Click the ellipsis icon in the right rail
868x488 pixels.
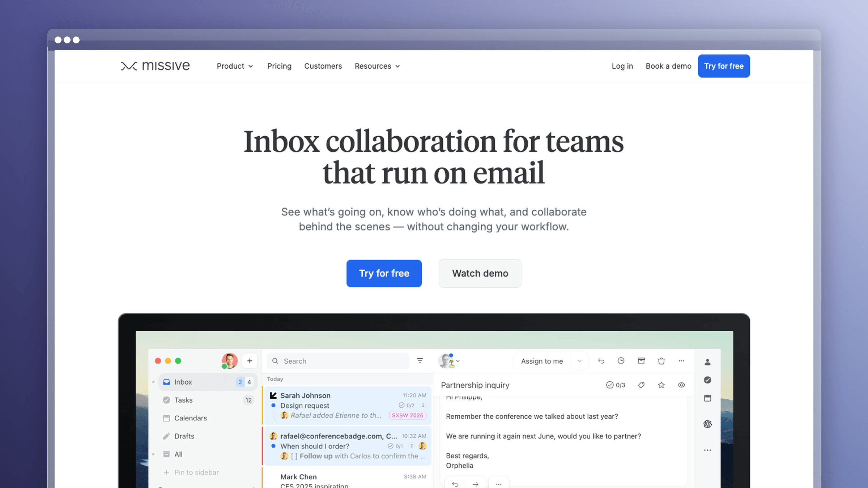point(707,450)
